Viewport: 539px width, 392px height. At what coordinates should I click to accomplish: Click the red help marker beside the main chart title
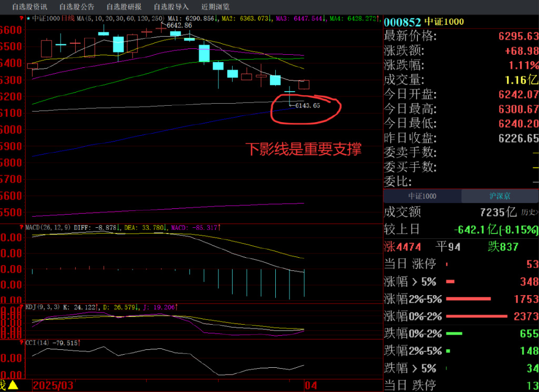point(21,18)
